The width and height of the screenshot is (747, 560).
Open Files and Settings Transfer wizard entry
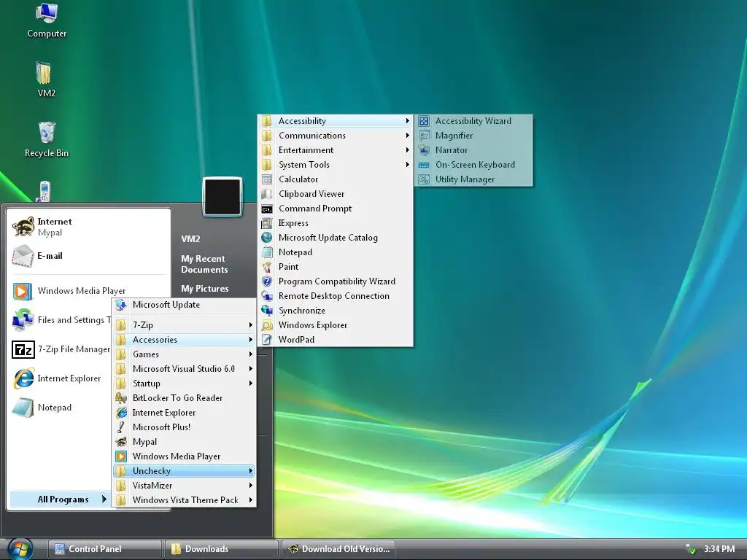coord(61,320)
